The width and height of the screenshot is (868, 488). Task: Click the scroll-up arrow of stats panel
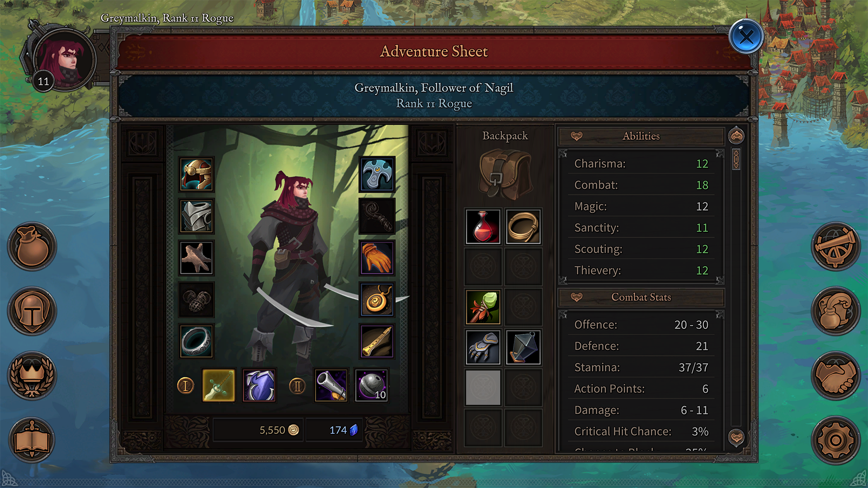pos(736,135)
